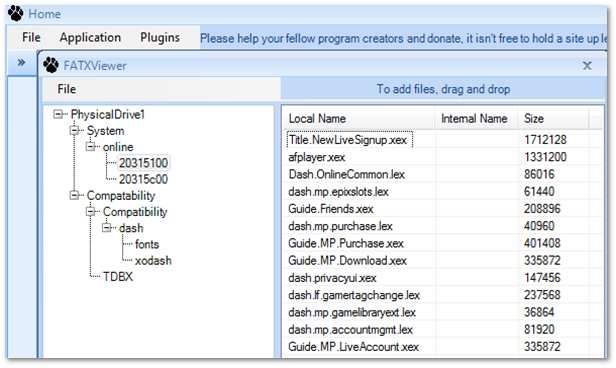
Task: Expand the sidebar with double chevron
Action: point(21,62)
